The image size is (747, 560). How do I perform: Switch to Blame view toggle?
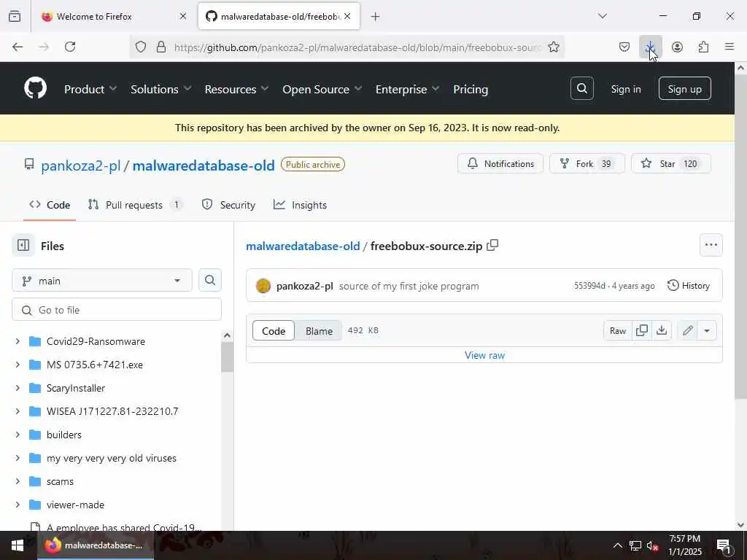(319, 330)
